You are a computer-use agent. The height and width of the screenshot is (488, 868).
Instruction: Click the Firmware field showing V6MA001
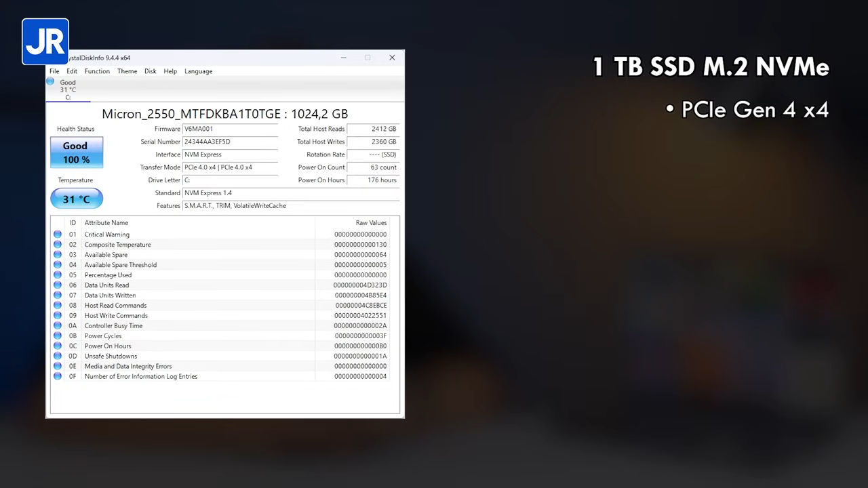231,129
